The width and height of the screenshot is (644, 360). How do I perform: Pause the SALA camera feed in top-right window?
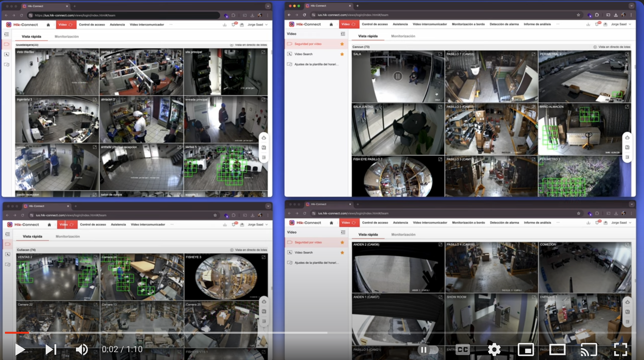[398, 77]
